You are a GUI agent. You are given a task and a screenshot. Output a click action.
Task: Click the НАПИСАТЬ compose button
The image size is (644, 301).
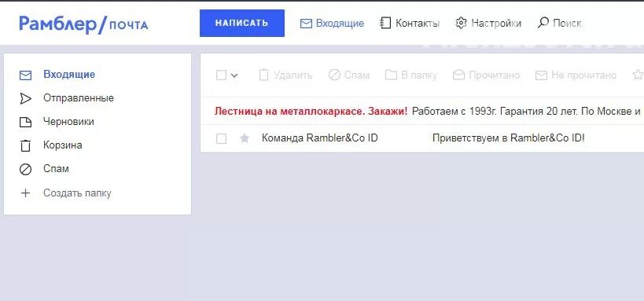242,23
